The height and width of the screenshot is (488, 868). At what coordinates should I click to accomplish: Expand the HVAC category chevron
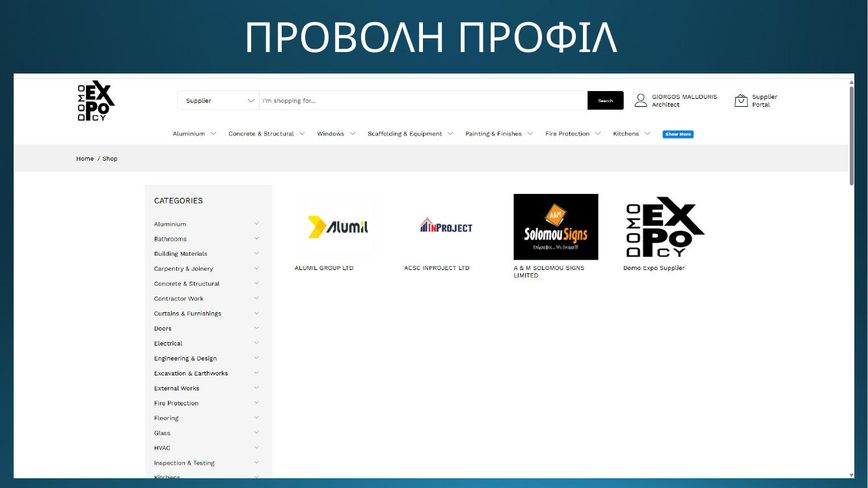[256, 448]
